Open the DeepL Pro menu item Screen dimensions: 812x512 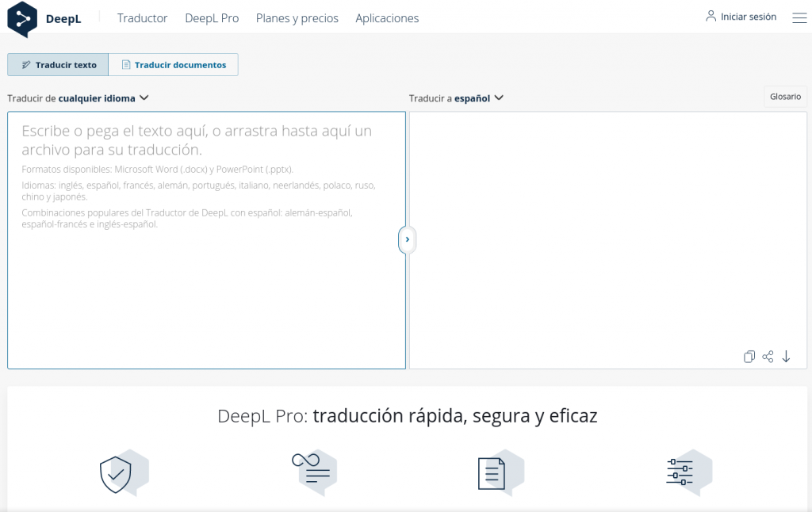(212, 18)
